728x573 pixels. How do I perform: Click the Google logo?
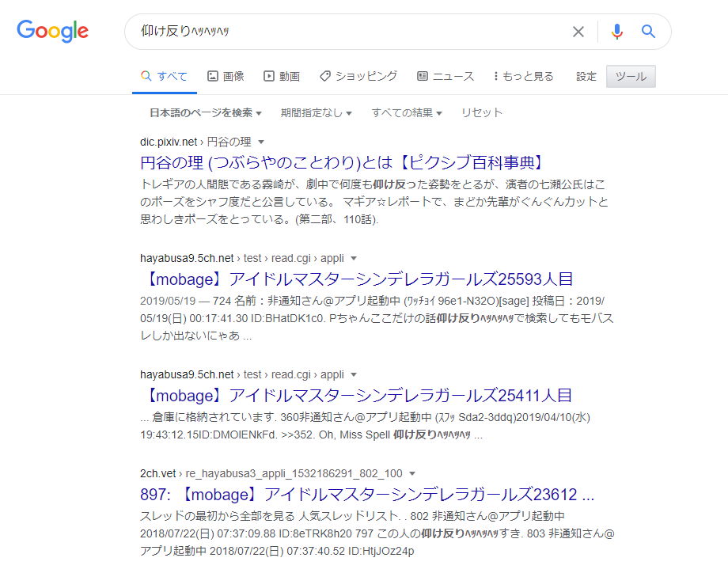[52, 31]
